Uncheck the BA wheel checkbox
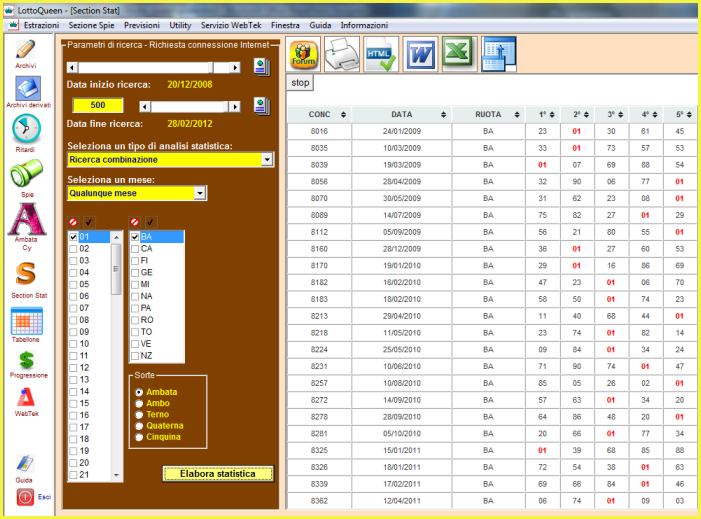The height and width of the screenshot is (519, 701). [135, 237]
